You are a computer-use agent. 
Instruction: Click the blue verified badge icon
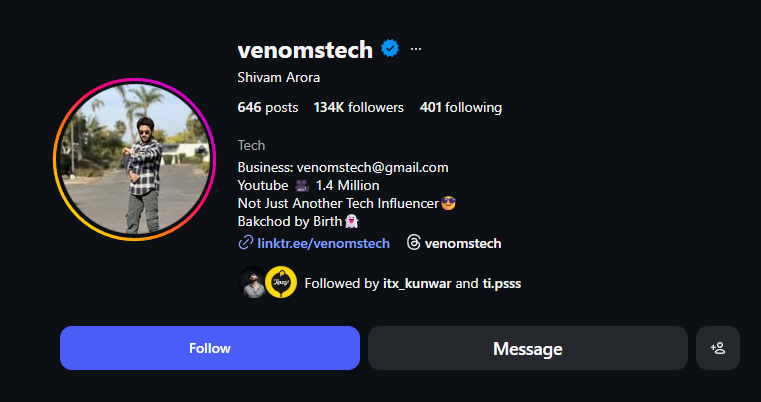390,49
